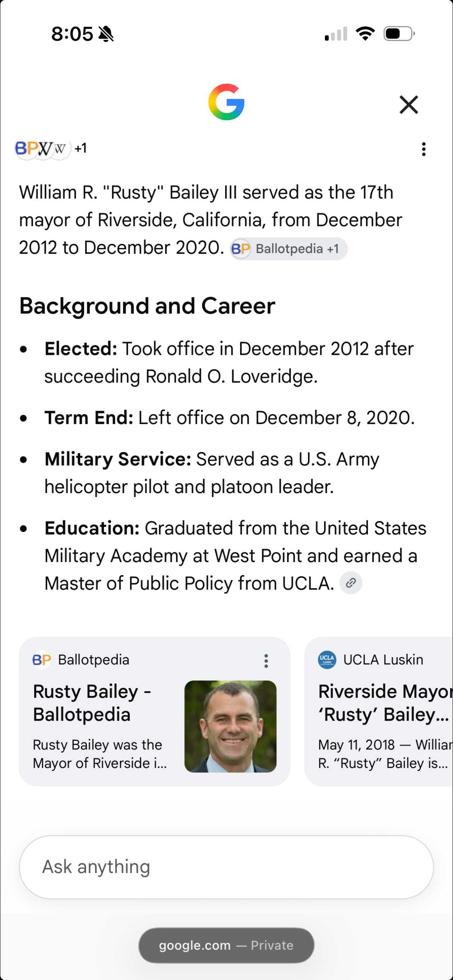Open Rusty Bailey - Ballotpedia article title
The image size is (453, 980).
(x=92, y=703)
